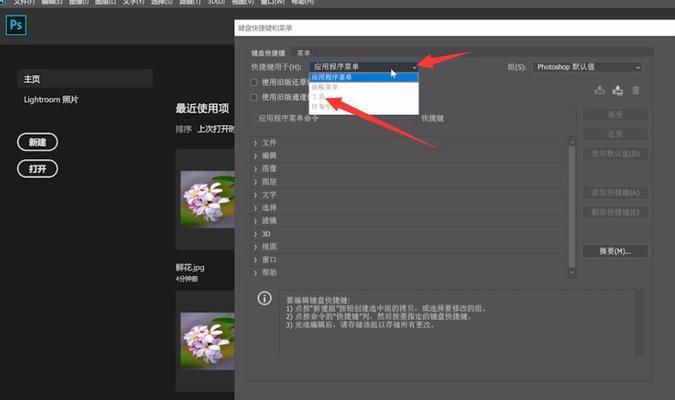Click the 摘要(M)... button
Screen dimensions: 675x400
615,251
